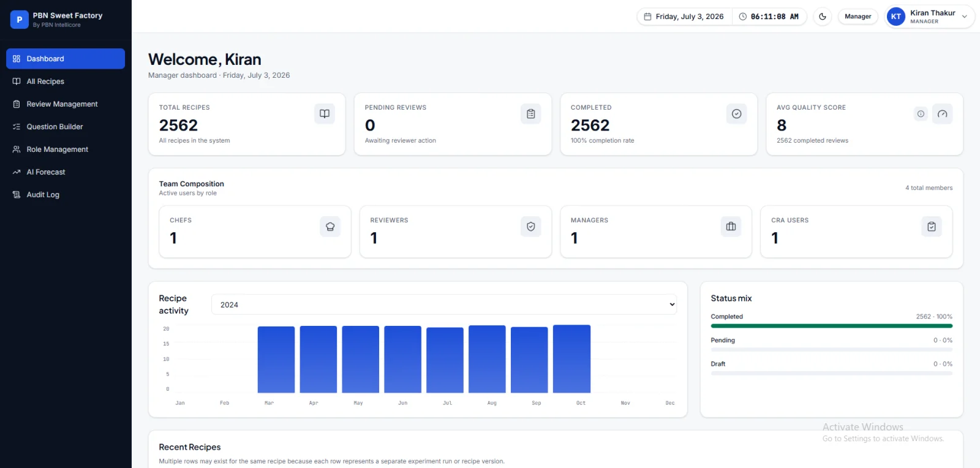Click the All Recipes book icon in sidebar
Image resolution: width=980 pixels, height=468 pixels.
[17, 81]
